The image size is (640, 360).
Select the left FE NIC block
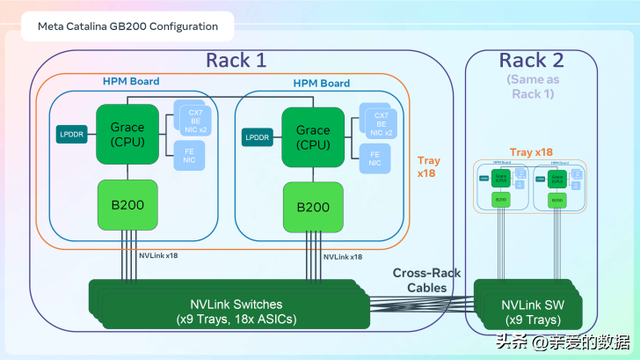pyautogui.click(x=189, y=156)
